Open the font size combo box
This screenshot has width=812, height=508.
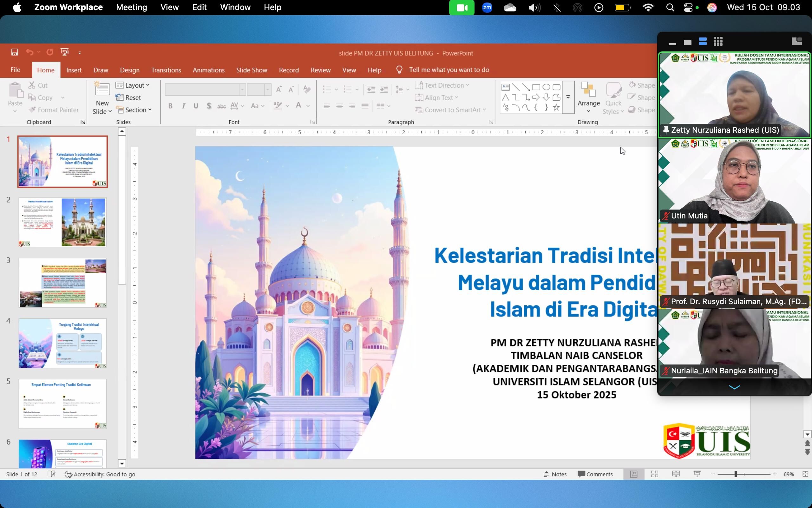pyautogui.click(x=259, y=89)
